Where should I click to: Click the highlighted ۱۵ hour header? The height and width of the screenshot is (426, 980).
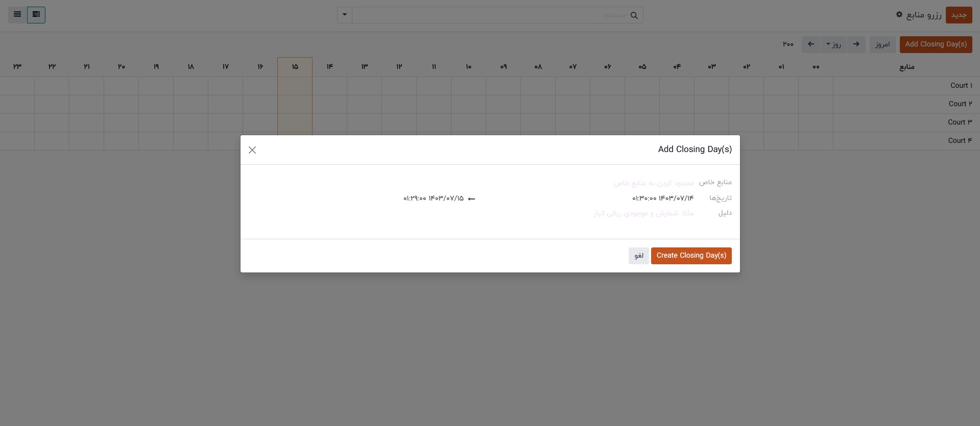295,67
